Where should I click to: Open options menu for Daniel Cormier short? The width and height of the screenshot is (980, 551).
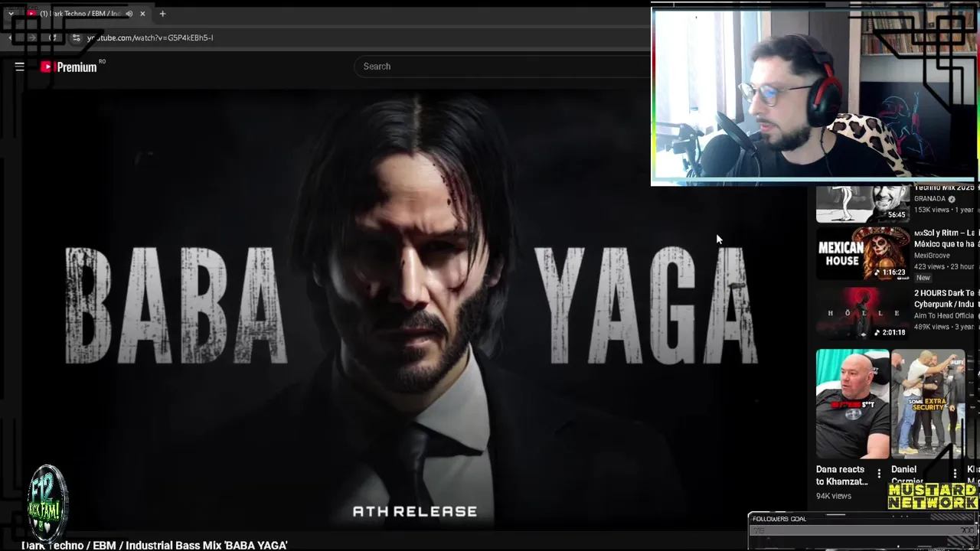(955, 474)
